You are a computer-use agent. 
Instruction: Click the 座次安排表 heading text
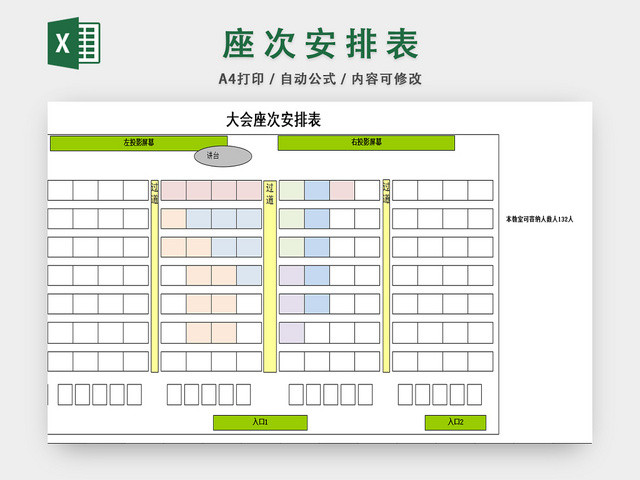coord(320,44)
